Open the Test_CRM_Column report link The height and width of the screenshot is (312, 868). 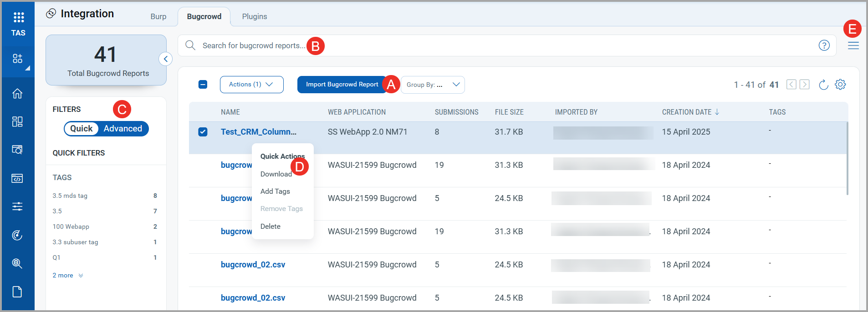pyautogui.click(x=258, y=132)
